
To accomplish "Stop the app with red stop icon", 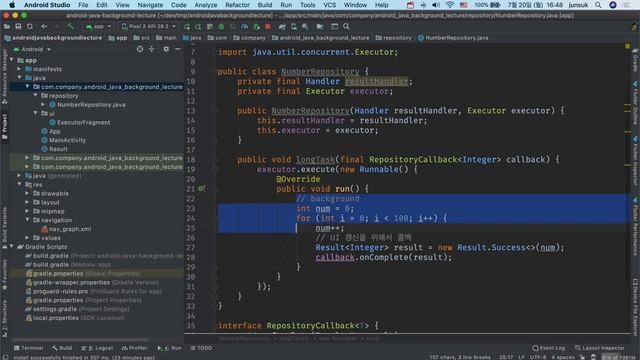I will pos(268,27).
